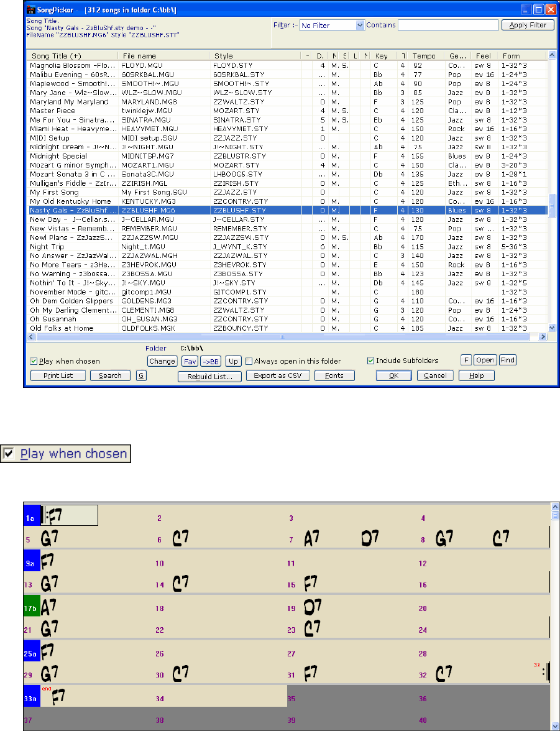Click the Search button
The width and height of the screenshot is (560, 731).
point(110,375)
